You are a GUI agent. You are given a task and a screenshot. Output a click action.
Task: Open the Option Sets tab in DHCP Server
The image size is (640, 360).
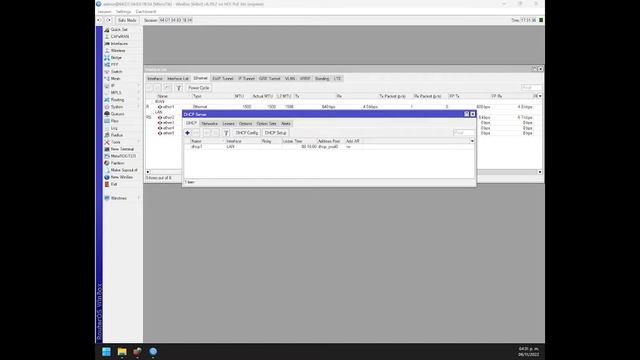(267, 123)
